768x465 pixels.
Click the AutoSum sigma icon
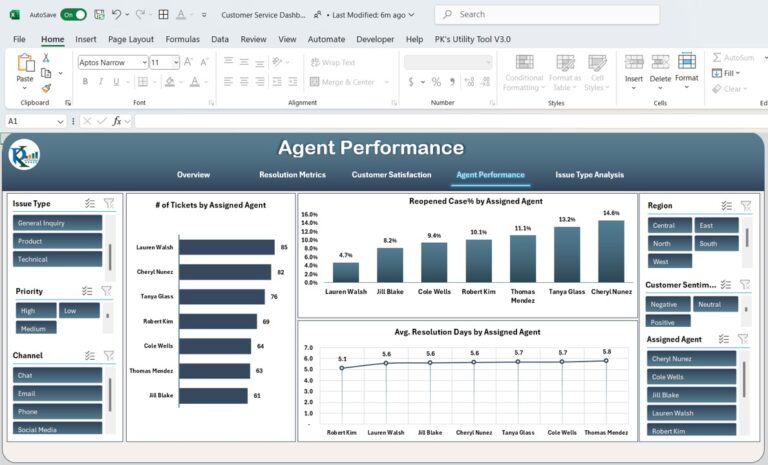(717, 57)
